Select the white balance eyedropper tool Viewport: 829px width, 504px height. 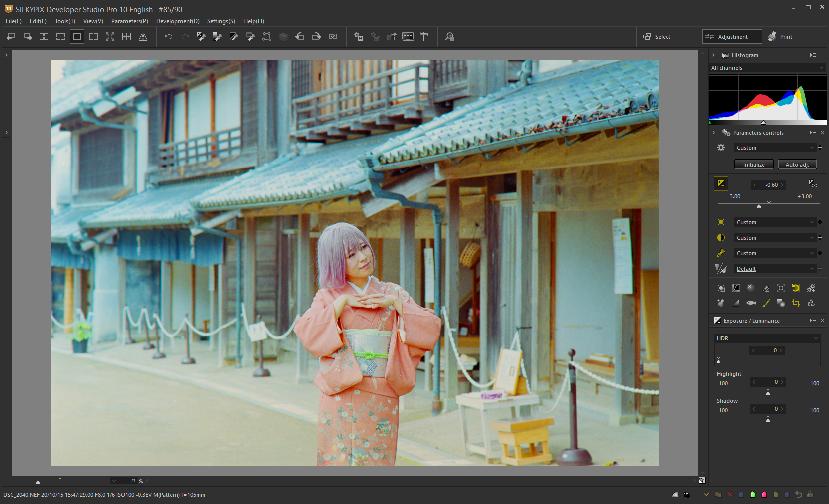click(x=201, y=37)
